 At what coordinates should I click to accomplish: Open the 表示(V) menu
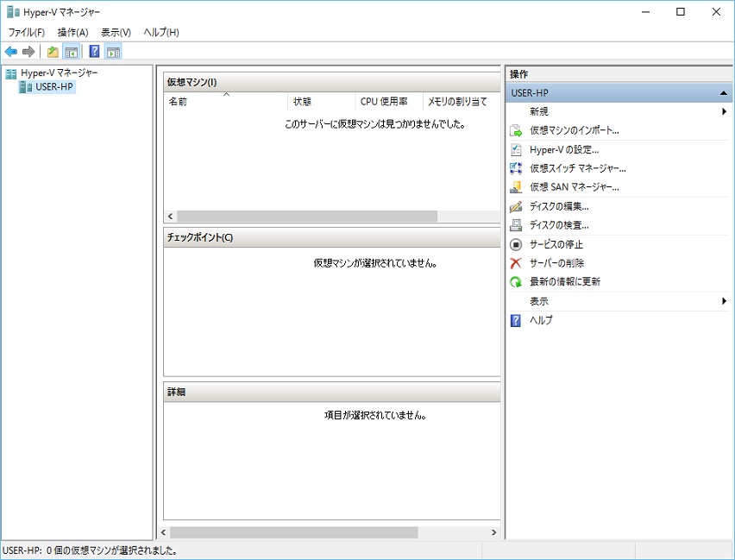point(116,33)
